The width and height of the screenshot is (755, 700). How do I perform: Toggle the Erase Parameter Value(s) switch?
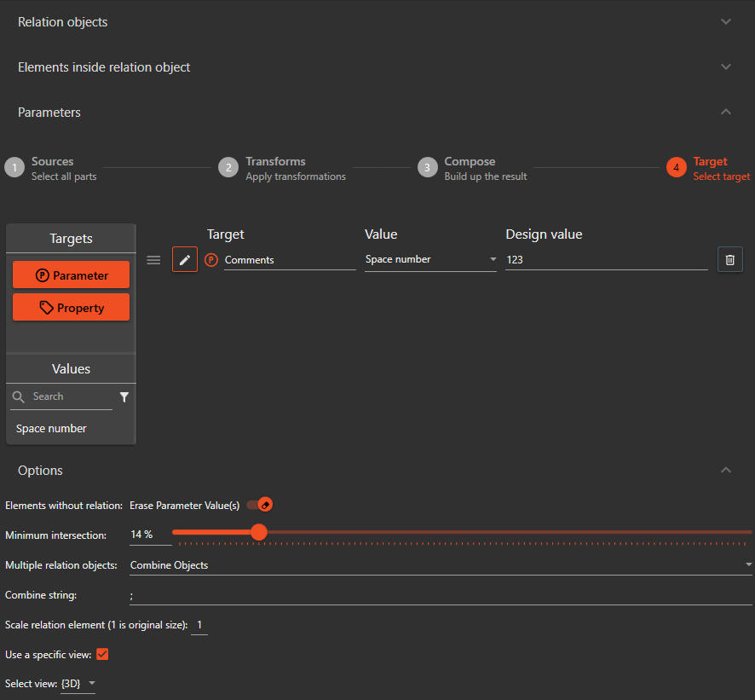[x=260, y=505]
